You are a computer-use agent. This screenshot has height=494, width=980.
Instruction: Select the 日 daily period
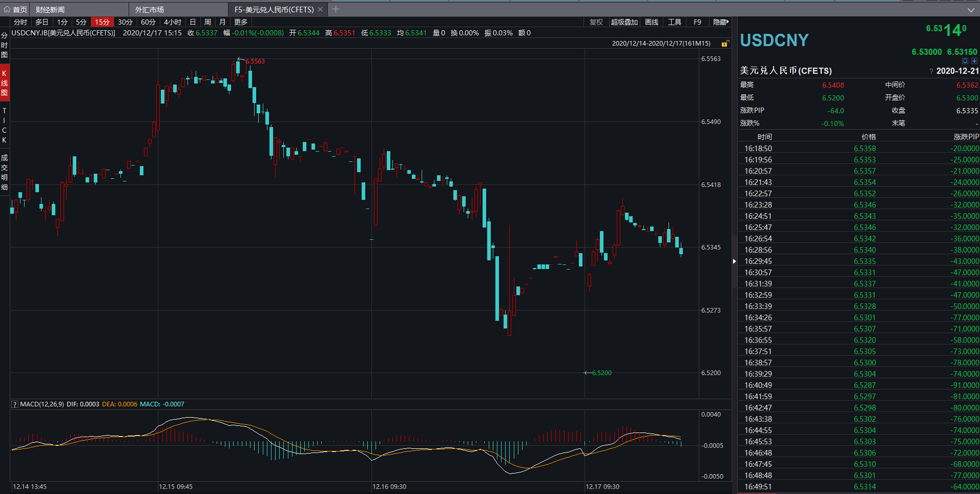[193, 22]
